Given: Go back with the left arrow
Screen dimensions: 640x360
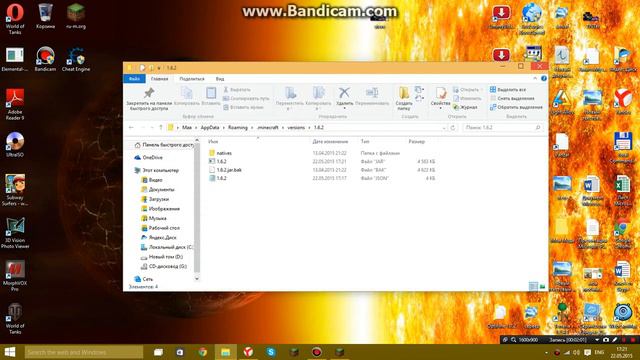Looking at the screenshot, I should pos(131,128).
